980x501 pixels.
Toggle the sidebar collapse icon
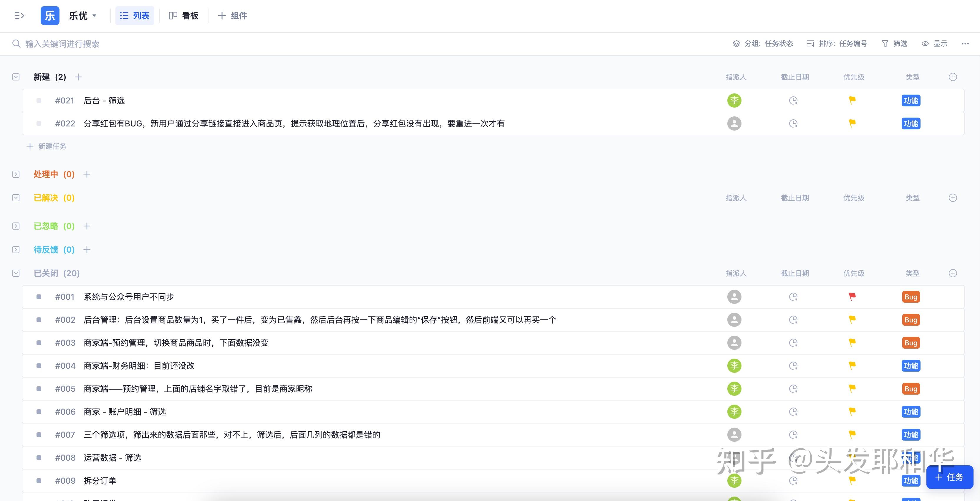click(19, 16)
